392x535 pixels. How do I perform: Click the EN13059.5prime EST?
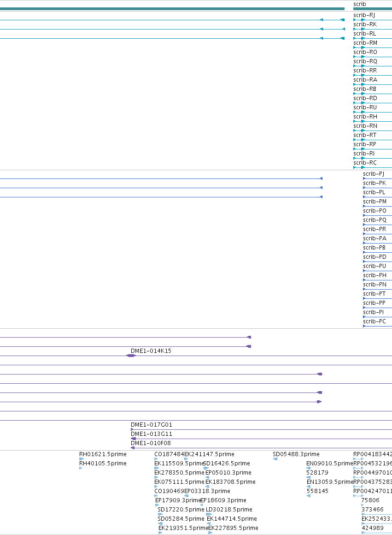(330, 482)
